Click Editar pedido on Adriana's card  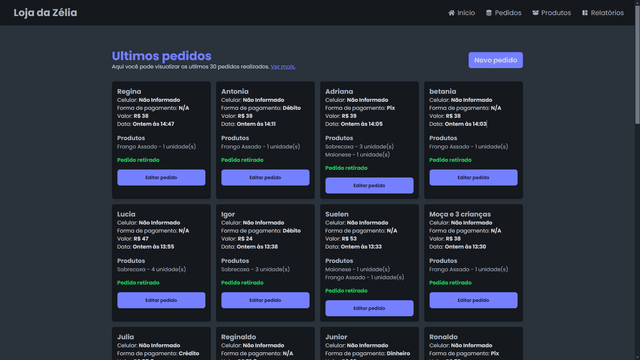(369, 185)
